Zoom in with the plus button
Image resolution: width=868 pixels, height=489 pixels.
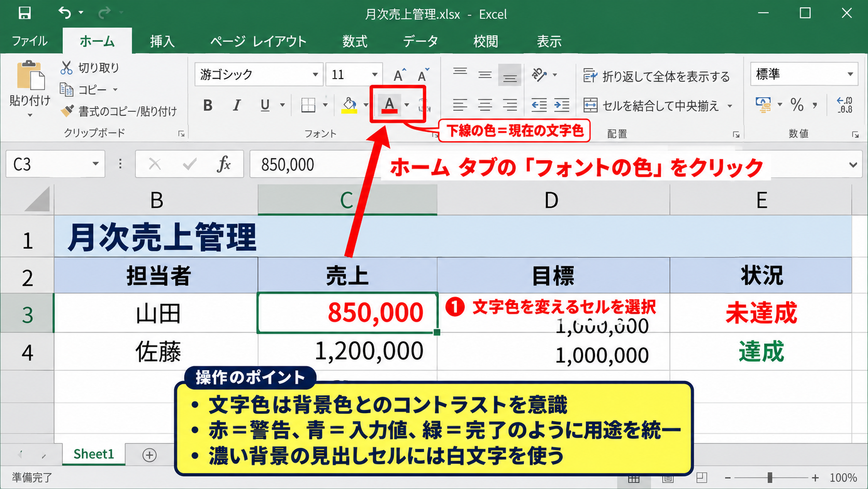815,478
